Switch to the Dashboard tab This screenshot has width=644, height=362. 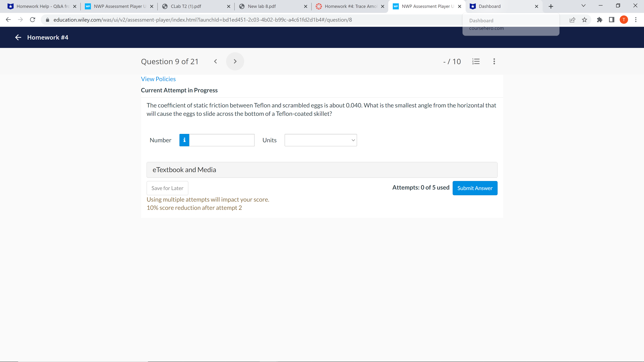tap(490, 6)
